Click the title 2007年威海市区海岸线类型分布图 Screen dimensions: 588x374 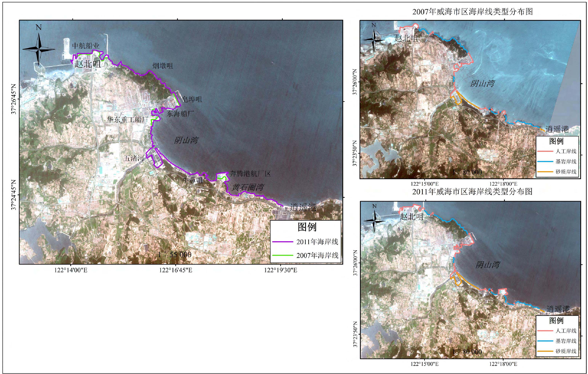472,11
